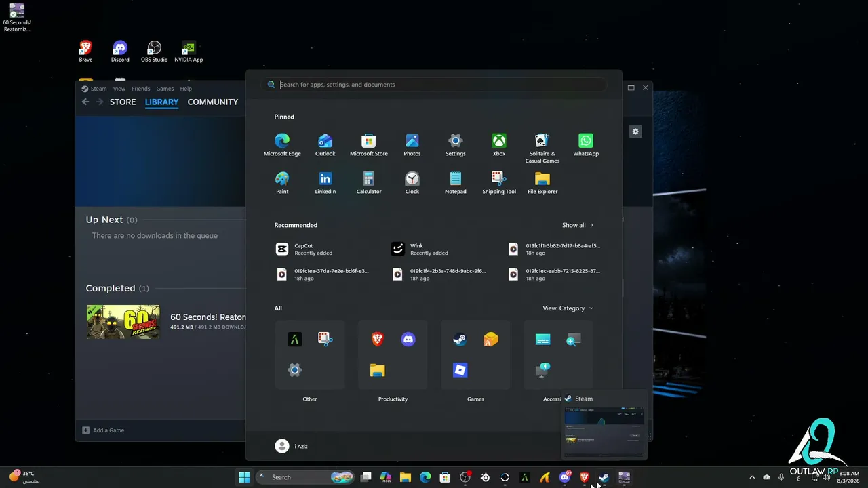Open the Games menu in Steam
Viewport: 868px width, 488px height.
point(165,89)
